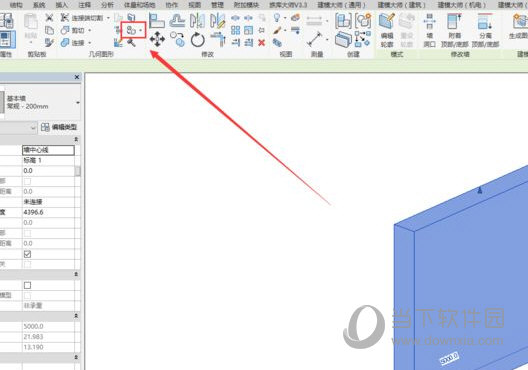This screenshot has width=528, height=370.
Task: Open the 连接 Join dropdown arrow
Action: pos(90,43)
